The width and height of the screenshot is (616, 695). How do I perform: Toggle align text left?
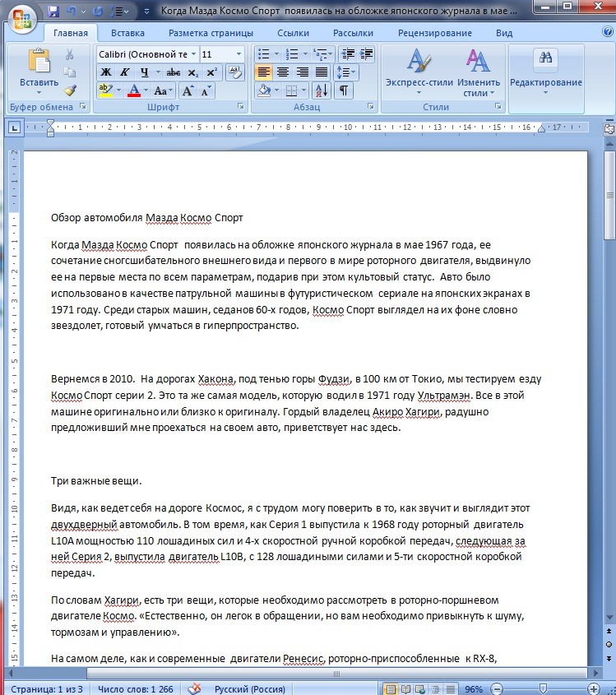tap(264, 72)
